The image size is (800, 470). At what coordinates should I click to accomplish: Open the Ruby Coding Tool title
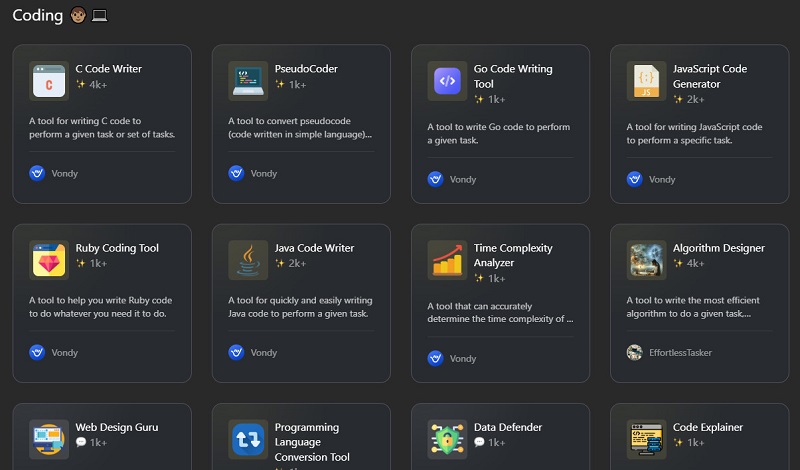117,248
